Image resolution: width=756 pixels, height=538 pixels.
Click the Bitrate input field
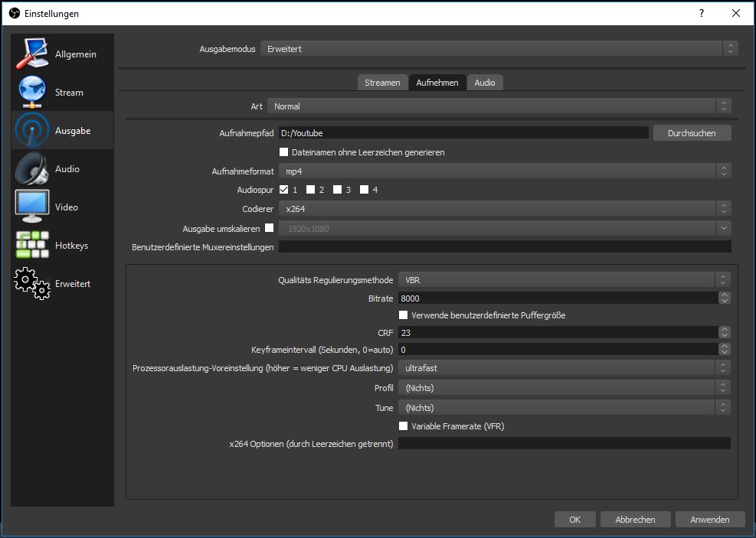point(558,298)
